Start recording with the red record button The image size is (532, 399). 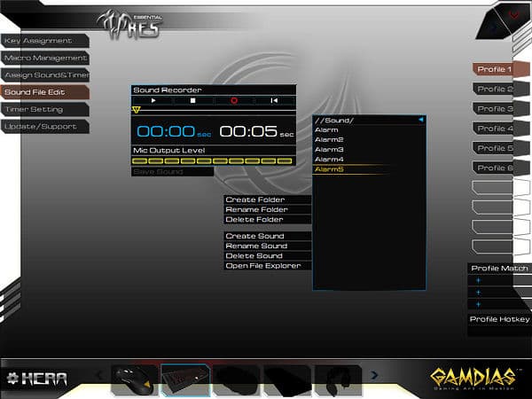coord(234,100)
